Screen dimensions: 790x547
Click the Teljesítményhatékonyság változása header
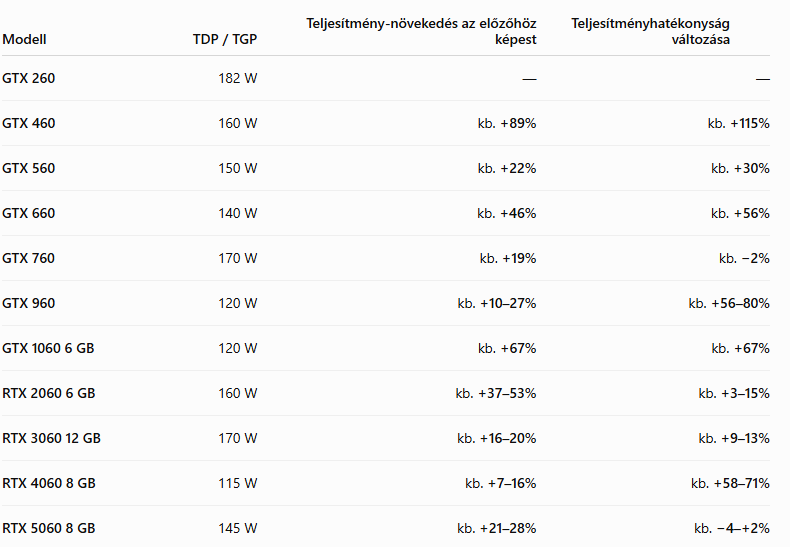(650, 31)
